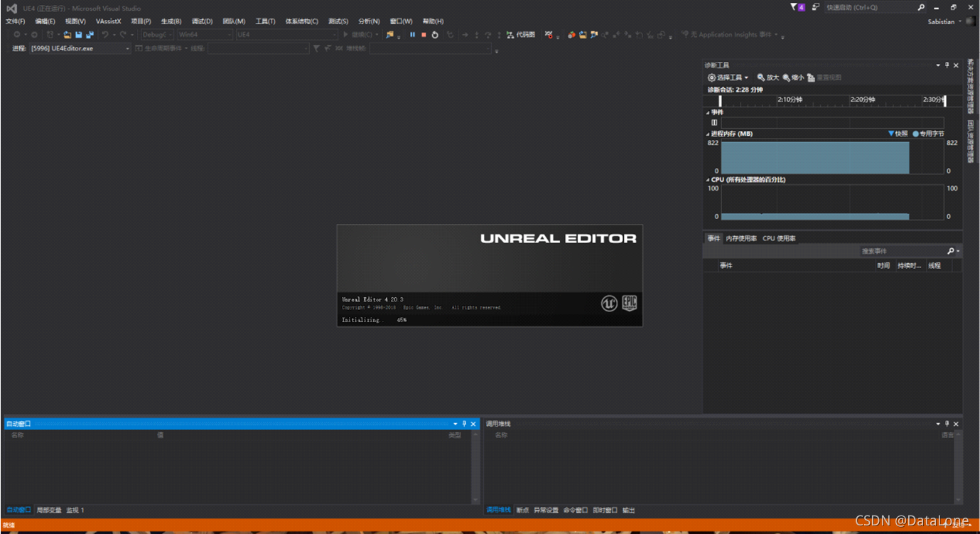Open the 线程 thread dropdown

[258, 48]
